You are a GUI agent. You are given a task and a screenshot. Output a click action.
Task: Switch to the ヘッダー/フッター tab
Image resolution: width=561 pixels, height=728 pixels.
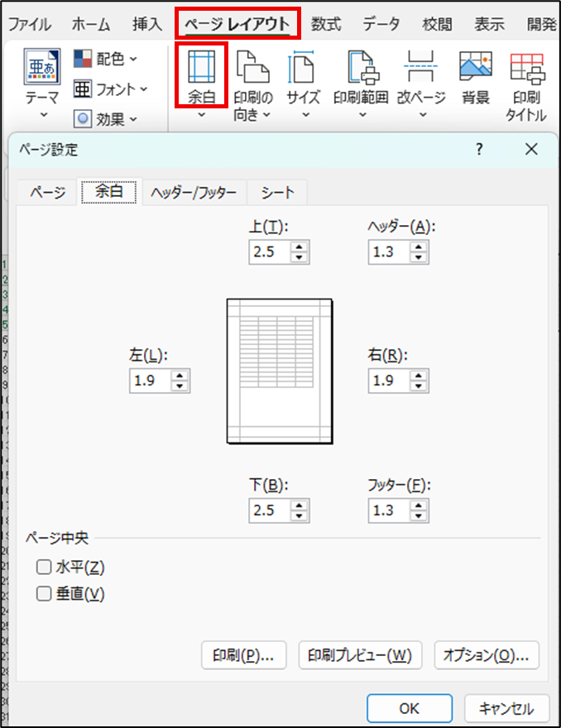(x=194, y=193)
